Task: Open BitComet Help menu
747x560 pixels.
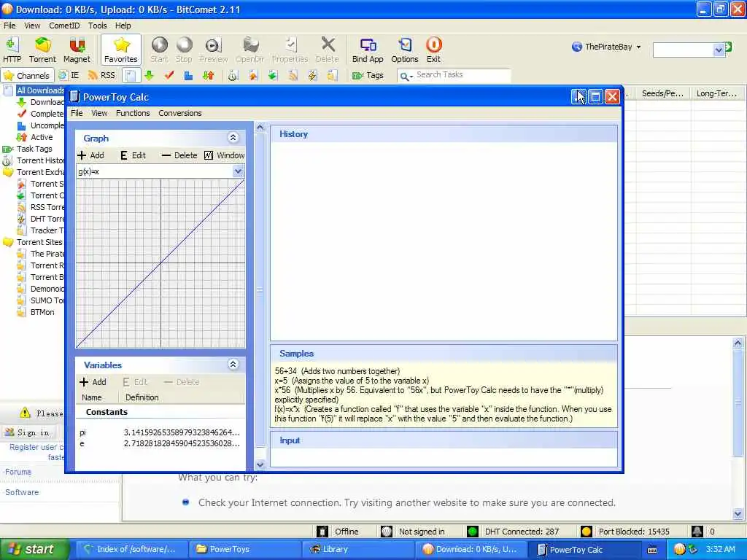Action: 123,26
